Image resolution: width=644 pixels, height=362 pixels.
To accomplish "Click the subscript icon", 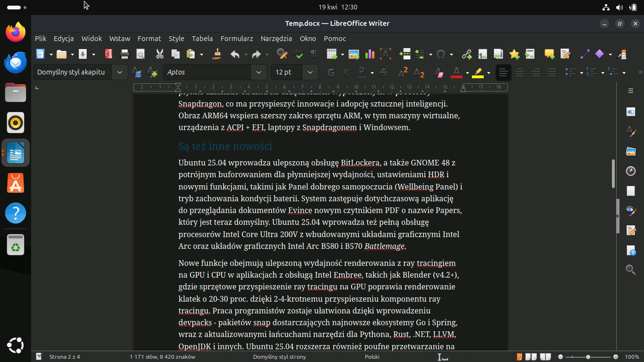I will tap(419, 73).
